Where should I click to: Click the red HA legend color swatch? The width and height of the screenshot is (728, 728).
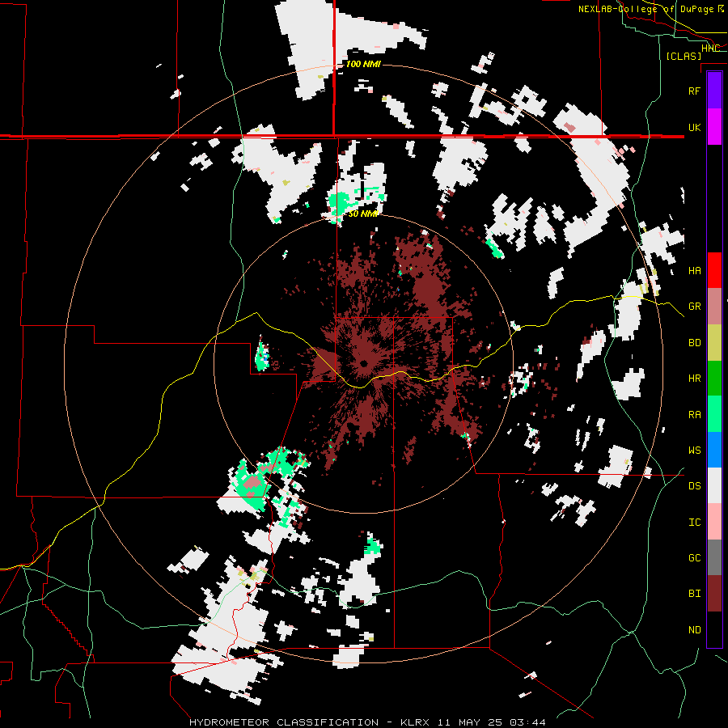(x=714, y=270)
